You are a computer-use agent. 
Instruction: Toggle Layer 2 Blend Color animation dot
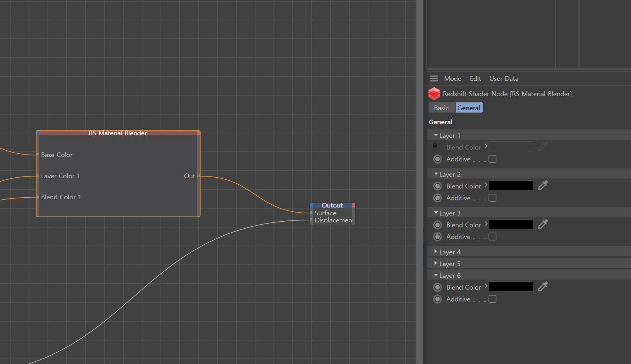[x=438, y=186]
